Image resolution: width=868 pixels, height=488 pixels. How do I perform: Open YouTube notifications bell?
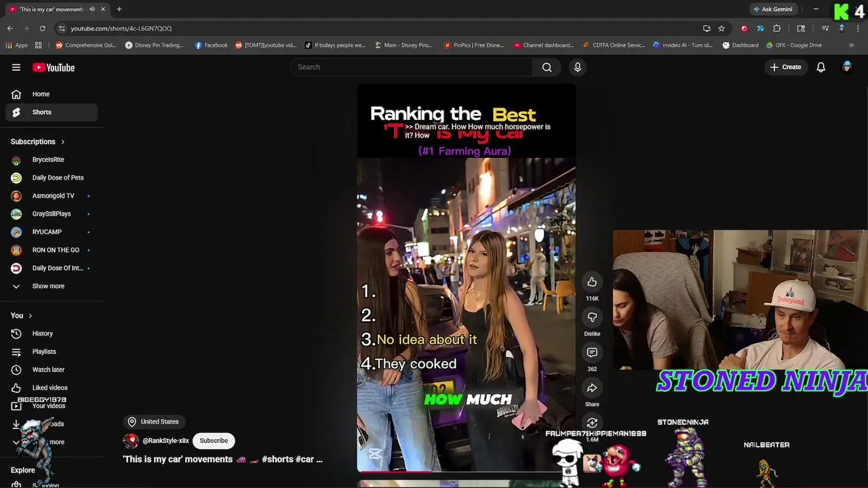pos(821,67)
